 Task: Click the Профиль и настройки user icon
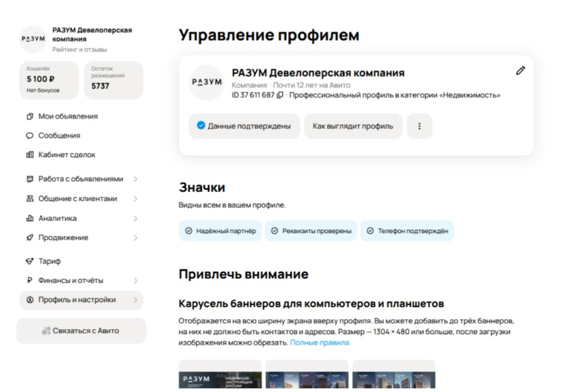click(30, 300)
